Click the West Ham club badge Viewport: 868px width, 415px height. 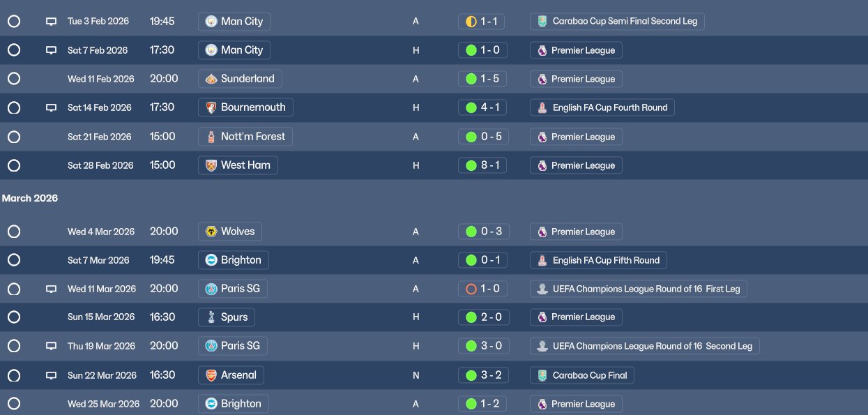pyautogui.click(x=211, y=165)
